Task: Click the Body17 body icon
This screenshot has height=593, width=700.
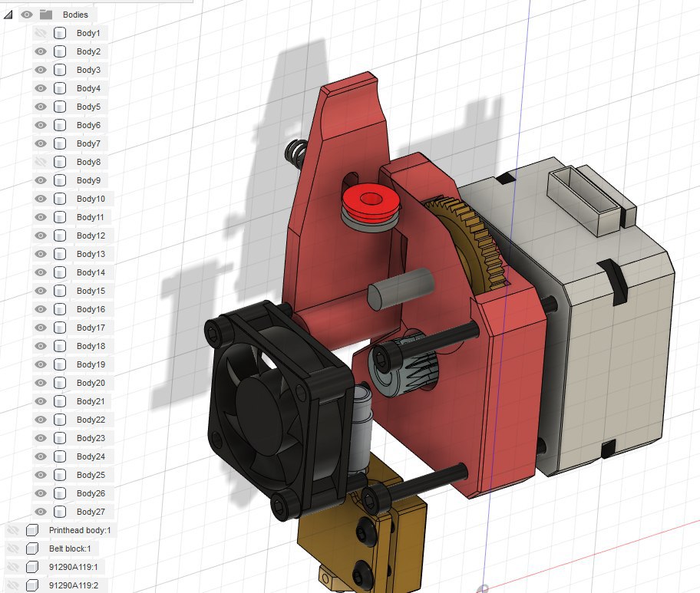Action: tap(60, 328)
